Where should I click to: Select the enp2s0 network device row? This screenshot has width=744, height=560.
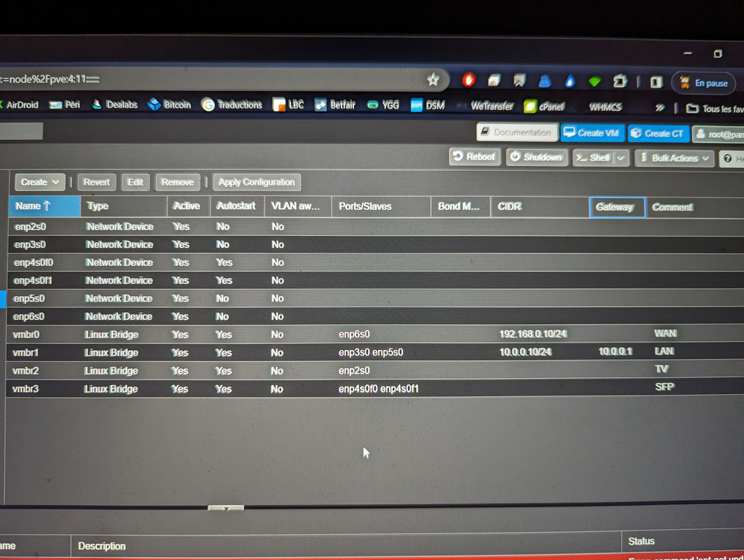click(x=377, y=227)
